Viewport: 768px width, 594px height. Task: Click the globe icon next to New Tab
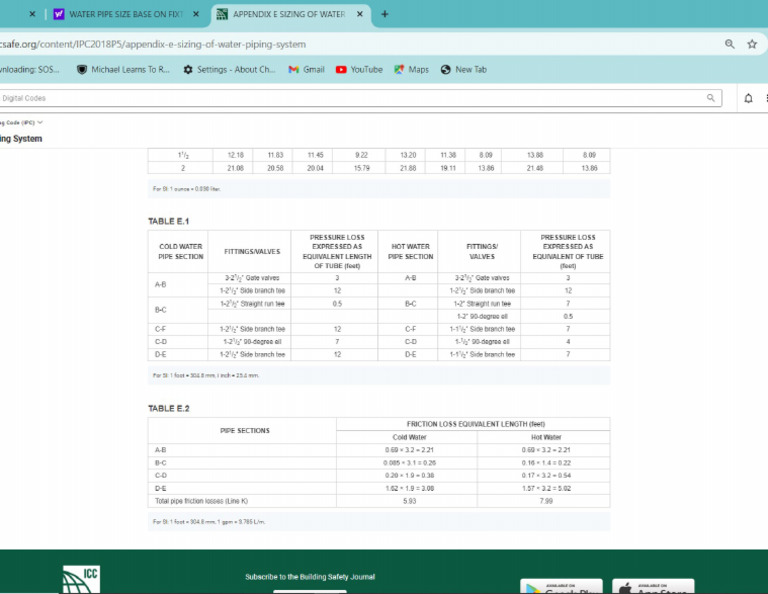click(x=445, y=70)
